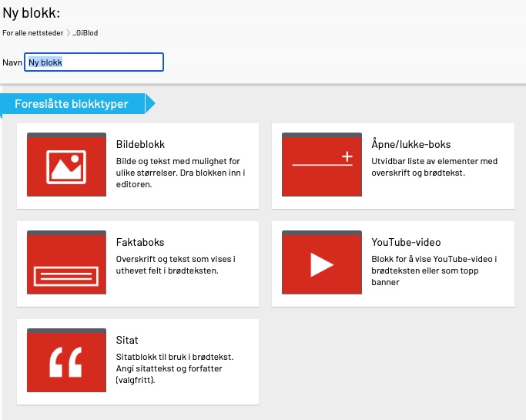
Task: Open the Åpne/lukke-boks title
Action: click(410, 144)
